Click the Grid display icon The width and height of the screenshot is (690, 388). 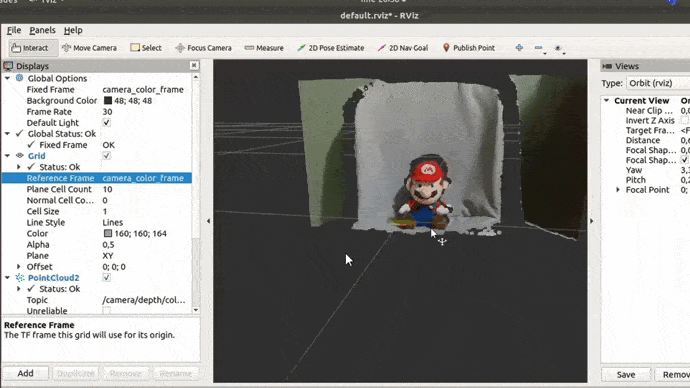pyautogui.click(x=19, y=156)
